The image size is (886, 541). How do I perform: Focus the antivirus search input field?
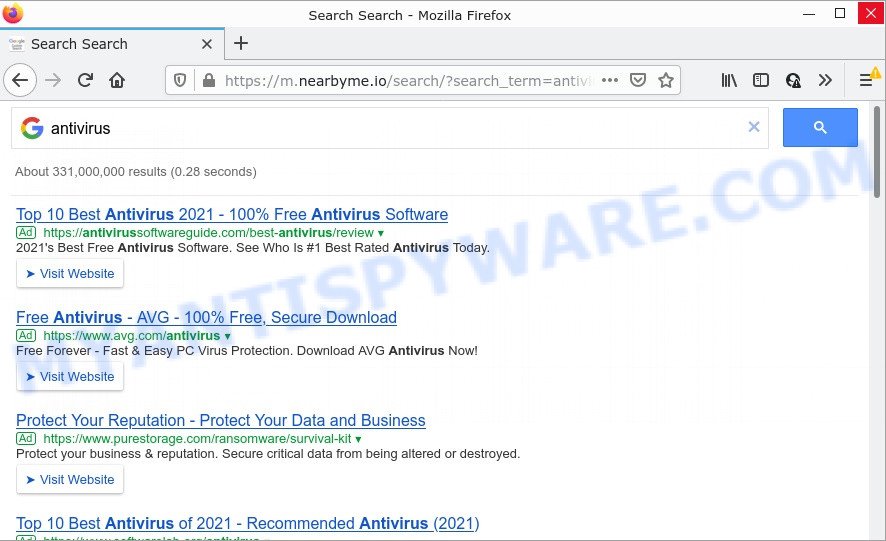point(390,128)
